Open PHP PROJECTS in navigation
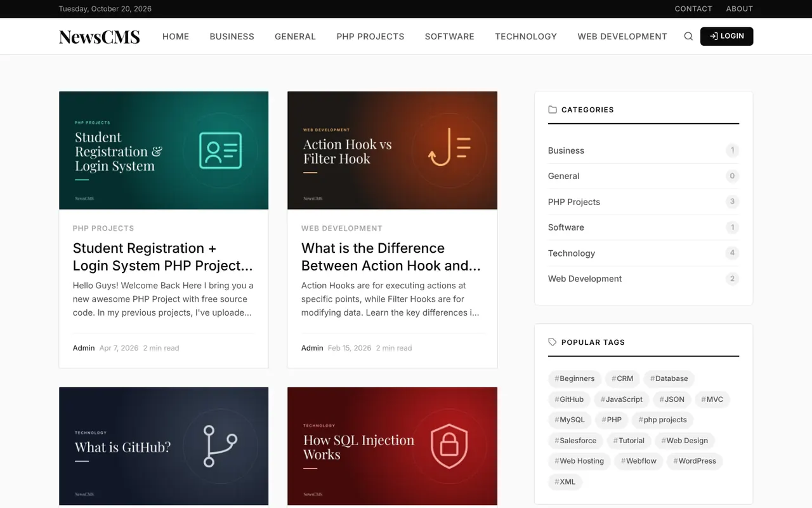This screenshot has width=812, height=508. pyautogui.click(x=370, y=37)
